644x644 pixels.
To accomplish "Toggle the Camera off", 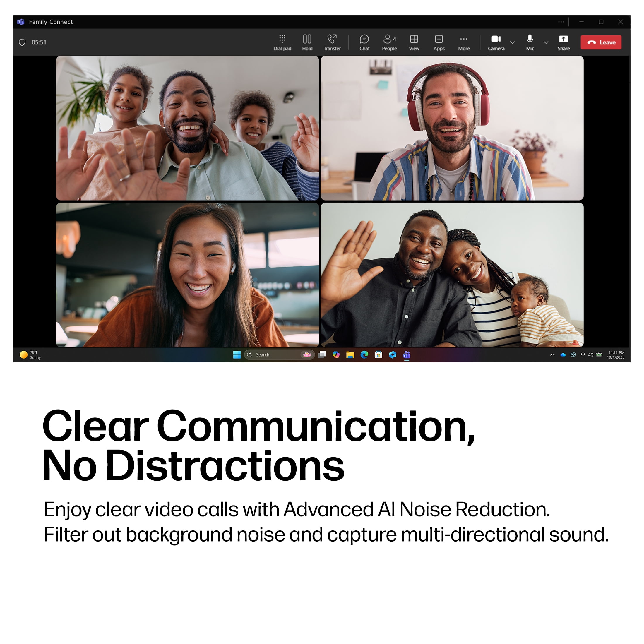I will pos(496,42).
